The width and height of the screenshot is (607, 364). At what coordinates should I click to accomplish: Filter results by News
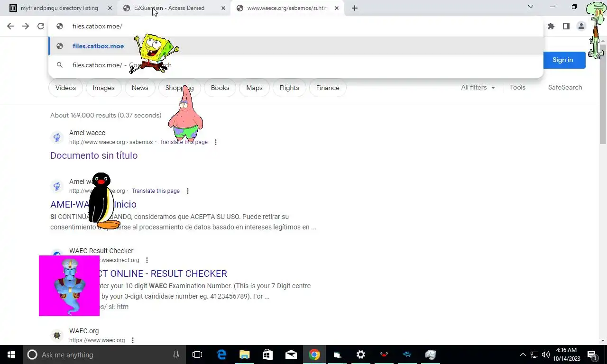coord(140,88)
